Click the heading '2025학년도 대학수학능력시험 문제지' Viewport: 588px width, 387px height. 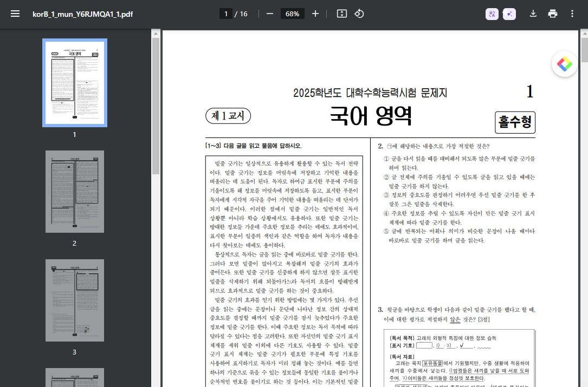click(370, 93)
